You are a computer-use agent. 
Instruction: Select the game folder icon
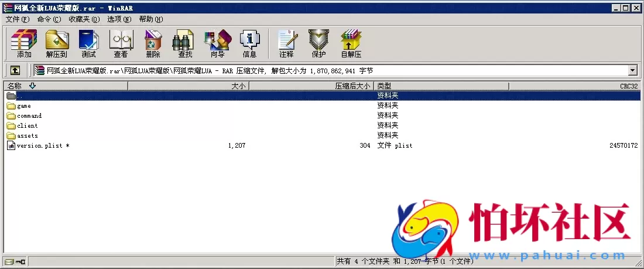(x=11, y=105)
